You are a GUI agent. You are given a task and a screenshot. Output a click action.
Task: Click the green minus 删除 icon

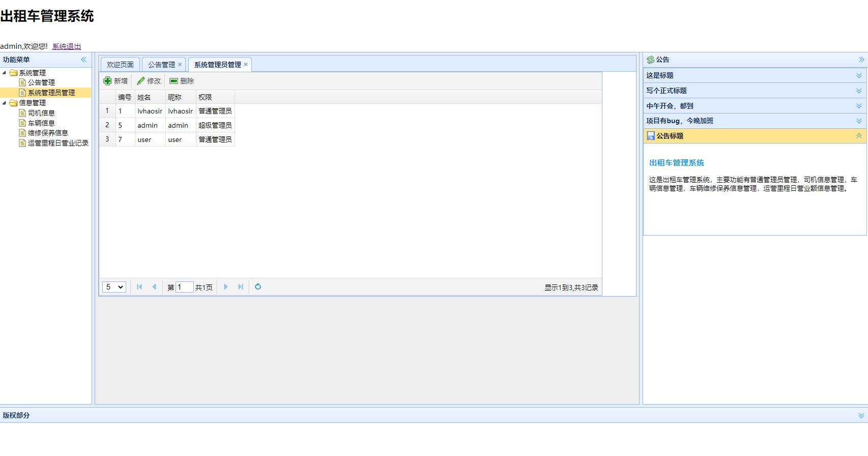pos(173,81)
